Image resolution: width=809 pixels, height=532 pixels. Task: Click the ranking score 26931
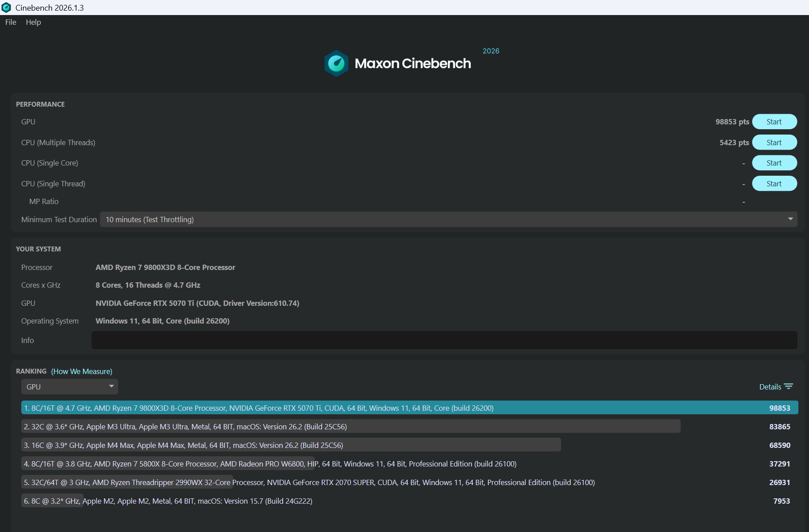click(780, 482)
